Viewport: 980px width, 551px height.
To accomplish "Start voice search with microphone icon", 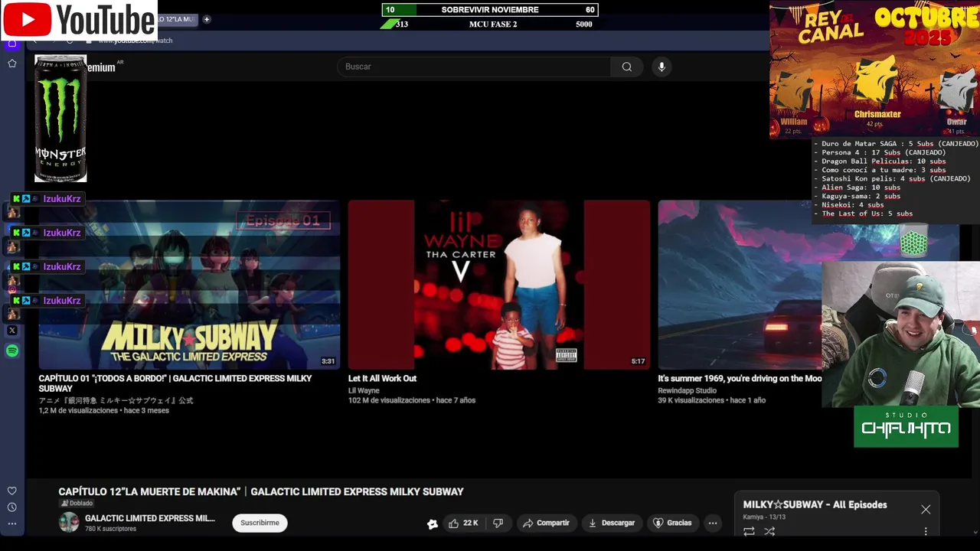I will (x=661, y=67).
